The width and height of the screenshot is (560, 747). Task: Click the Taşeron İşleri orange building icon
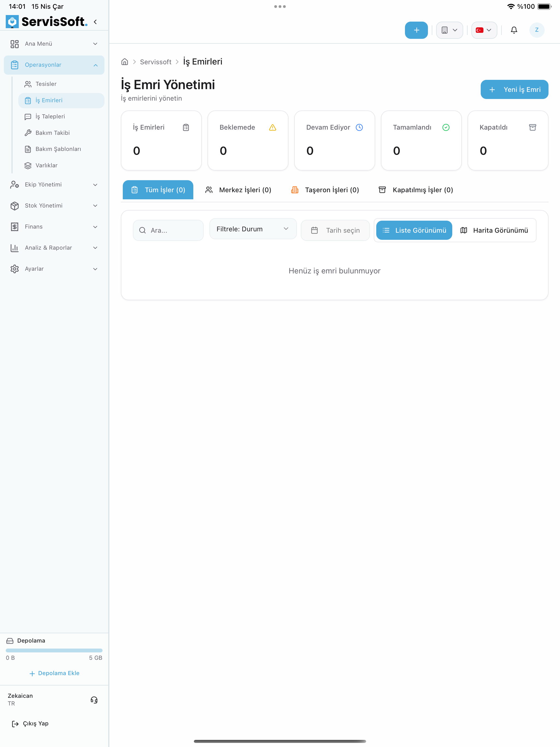pos(294,190)
